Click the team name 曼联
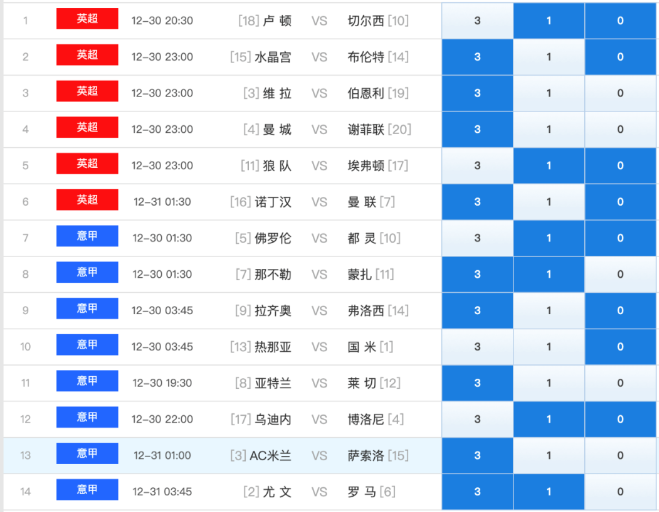 [x=362, y=202]
